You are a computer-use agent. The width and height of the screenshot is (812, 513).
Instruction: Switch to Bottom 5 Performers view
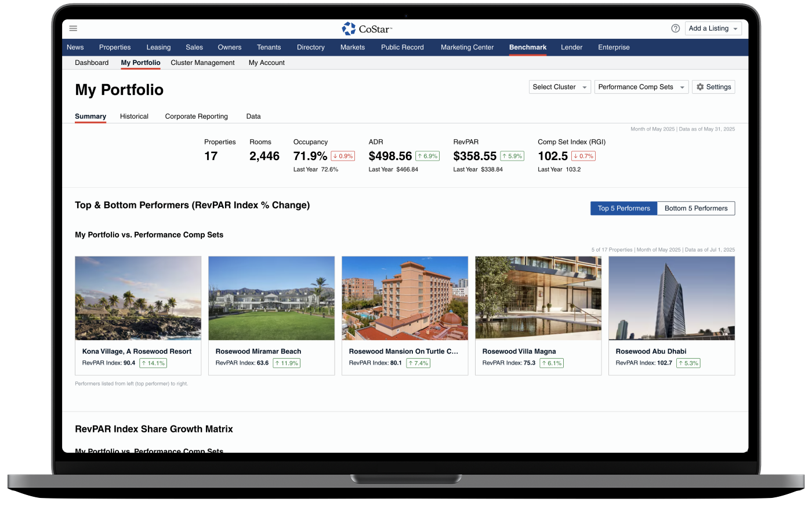pyautogui.click(x=695, y=208)
